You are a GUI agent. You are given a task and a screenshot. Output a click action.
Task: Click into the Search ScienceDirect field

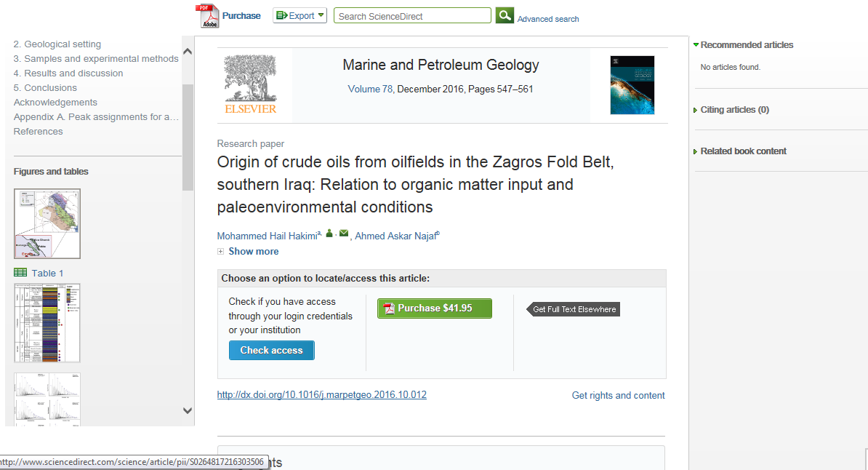[412, 16]
